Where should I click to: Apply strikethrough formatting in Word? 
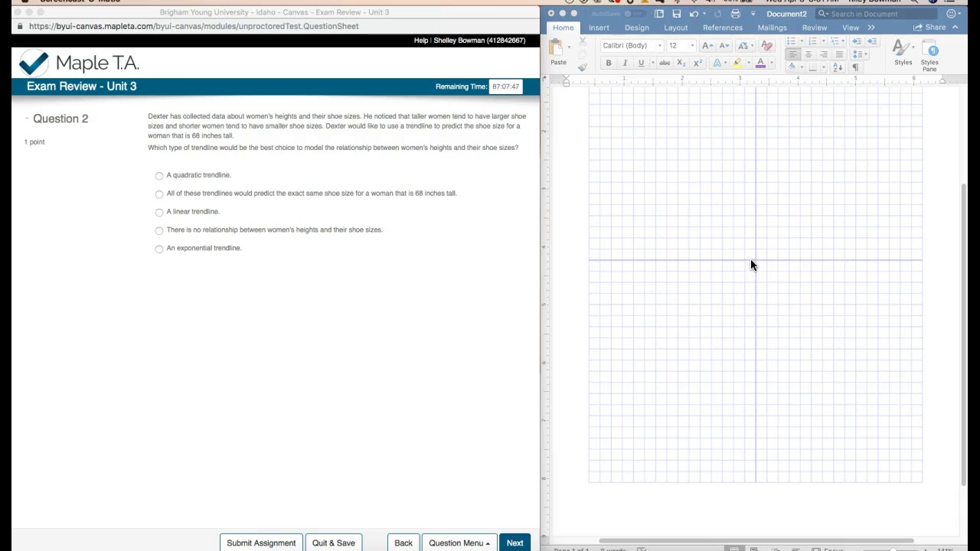(x=665, y=64)
